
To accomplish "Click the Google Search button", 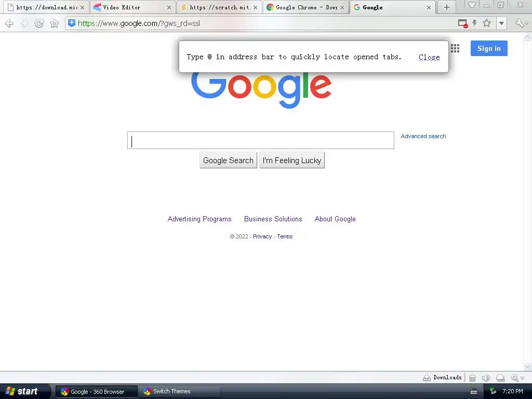I will (x=229, y=160).
